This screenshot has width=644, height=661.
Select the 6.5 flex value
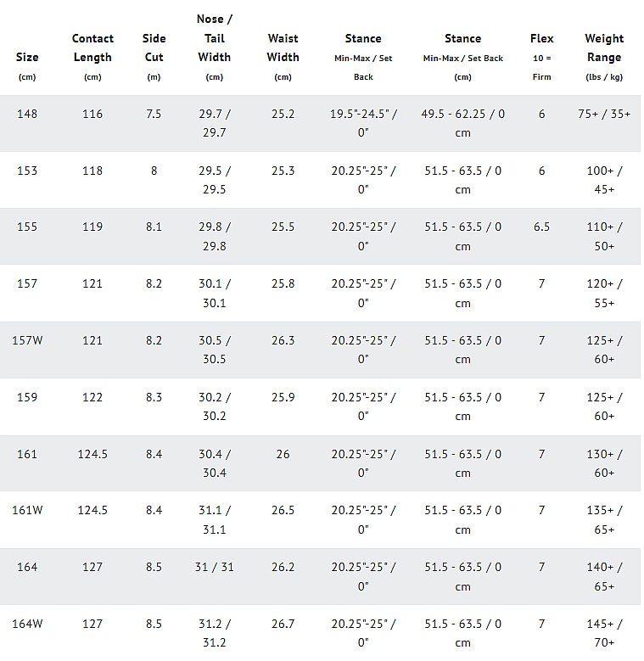[x=541, y=227]
